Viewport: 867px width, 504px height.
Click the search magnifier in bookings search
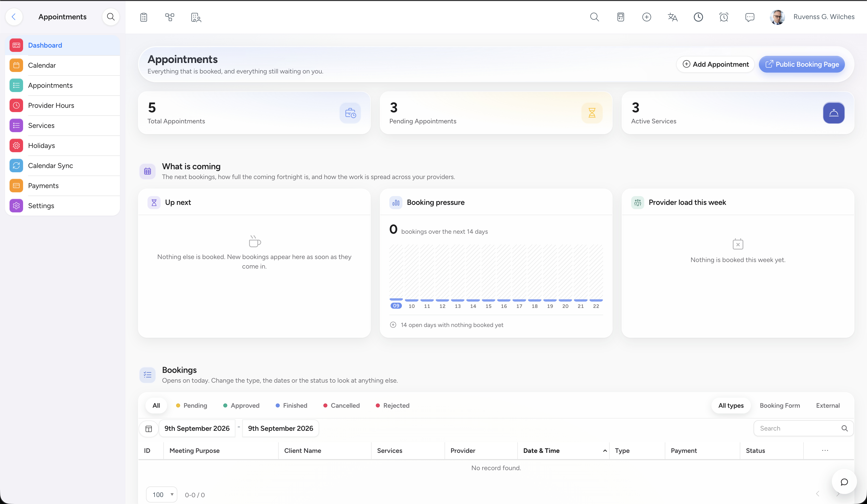[845, 428]
